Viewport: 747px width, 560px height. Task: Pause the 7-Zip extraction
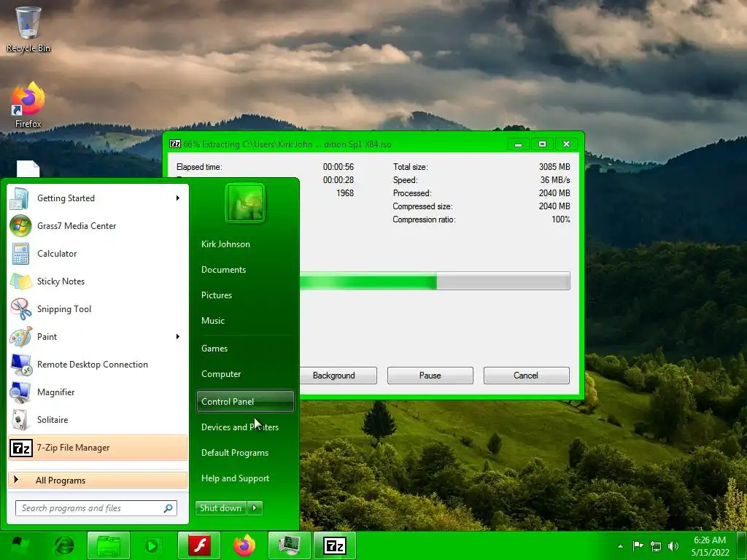[430, 376]
